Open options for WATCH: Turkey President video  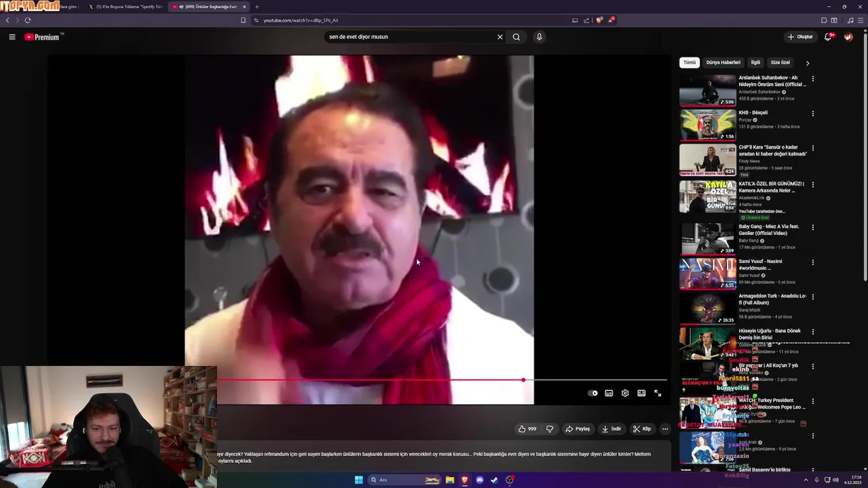click(813, 402)
